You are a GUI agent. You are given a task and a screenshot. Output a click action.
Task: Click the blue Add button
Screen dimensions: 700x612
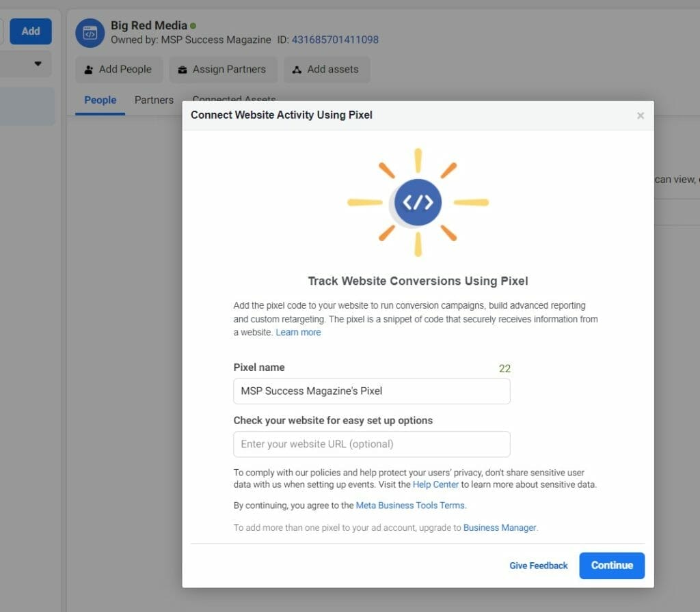(31, 31)
